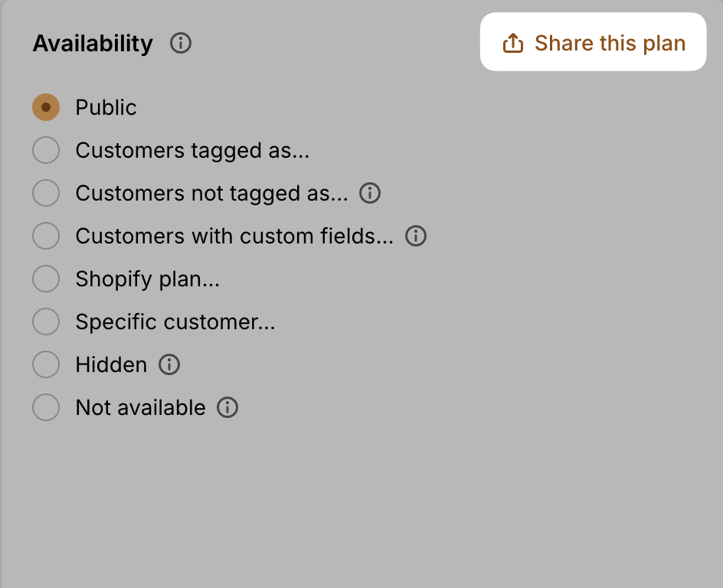
Task: Select the Public radio button circle
Action: (46, 108)
